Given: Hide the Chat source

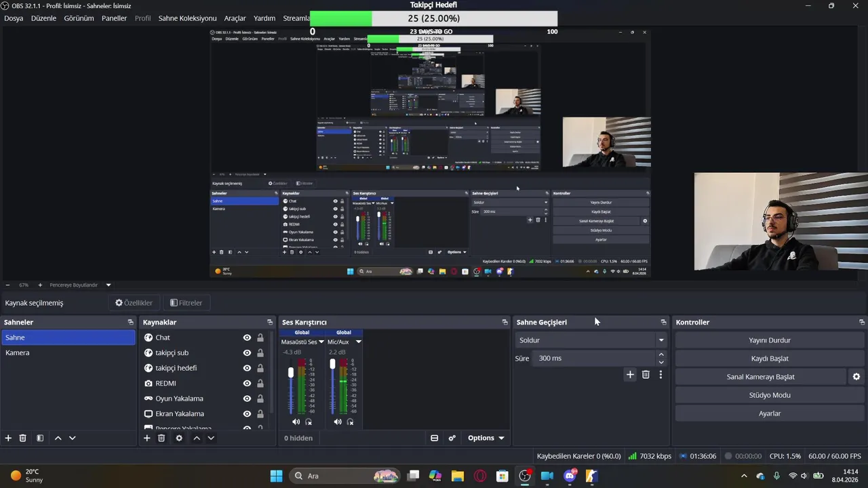Looking at the screenshot, I should click(247, 338).
